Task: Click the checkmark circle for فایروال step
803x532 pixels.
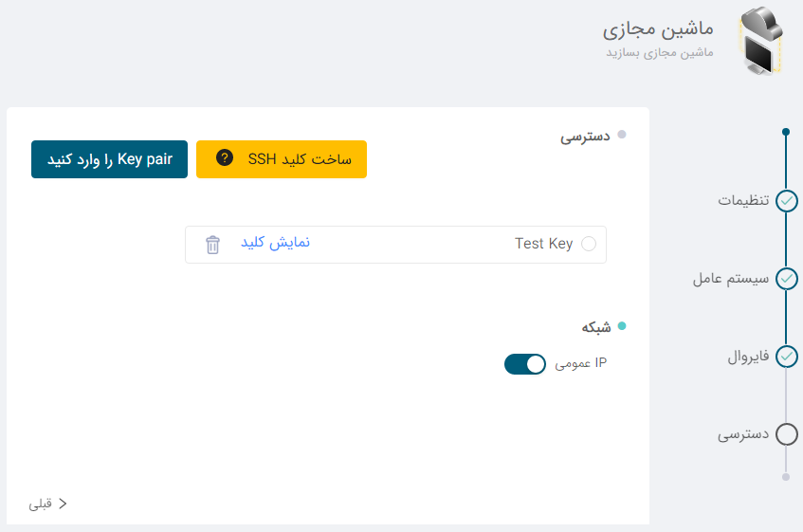Action: tap(786, 357)
